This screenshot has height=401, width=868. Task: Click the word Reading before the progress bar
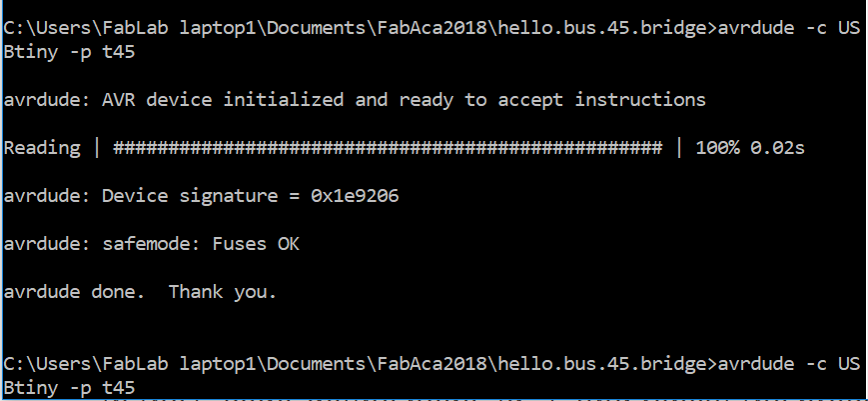42,148
